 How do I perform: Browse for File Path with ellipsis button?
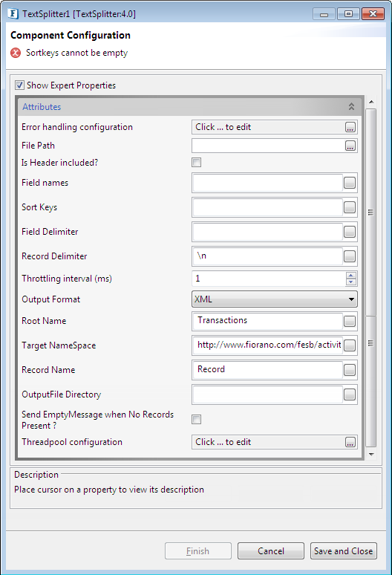[x=350, y=146]
